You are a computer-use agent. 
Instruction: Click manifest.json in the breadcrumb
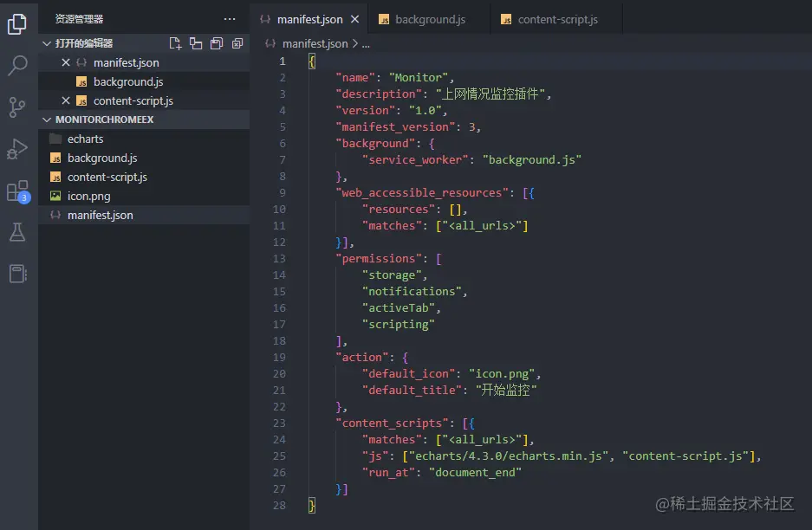[315, 44]
